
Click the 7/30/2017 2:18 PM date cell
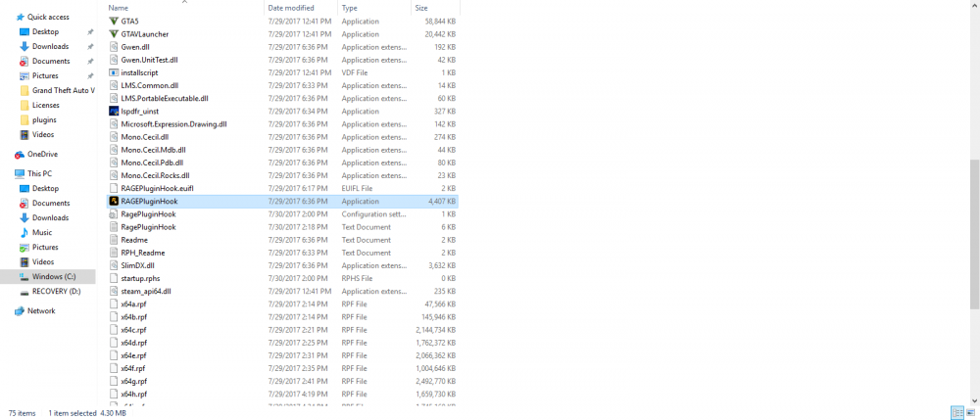coord(298,227)
